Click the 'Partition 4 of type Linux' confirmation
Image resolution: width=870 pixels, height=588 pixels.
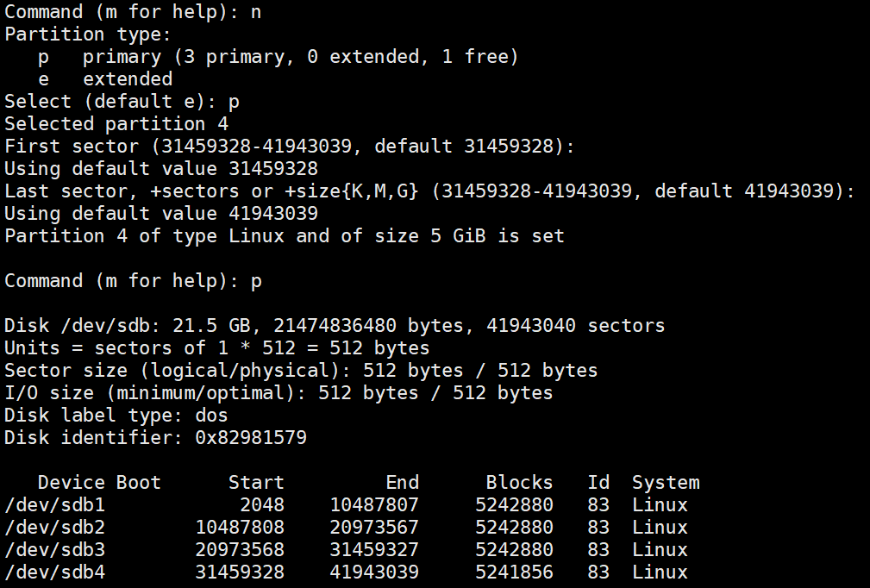[284, 236]
